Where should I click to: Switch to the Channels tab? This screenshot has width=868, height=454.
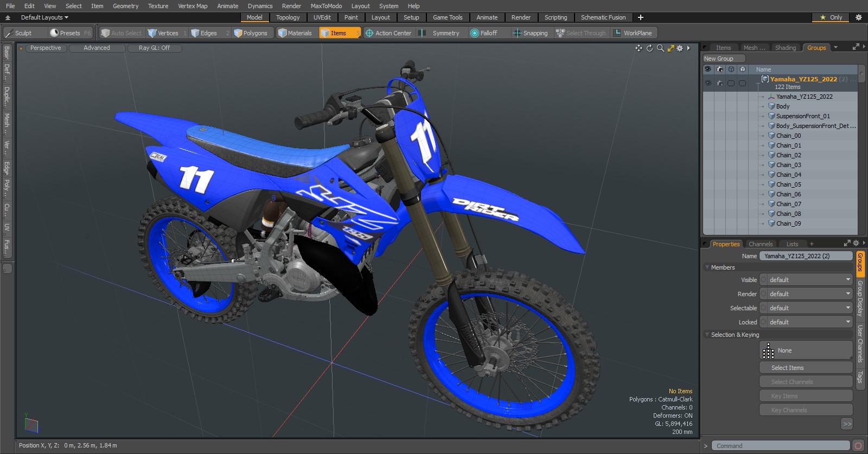(x=760, y=244)
